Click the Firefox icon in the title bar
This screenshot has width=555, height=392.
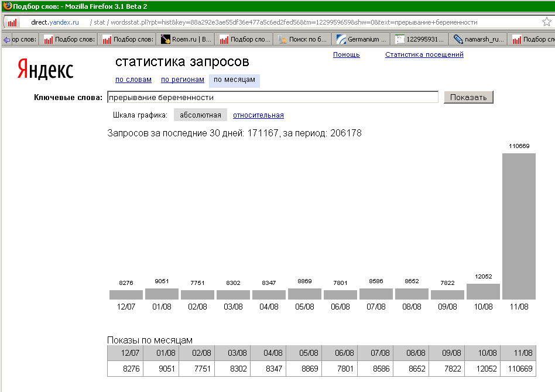point(7,6)
